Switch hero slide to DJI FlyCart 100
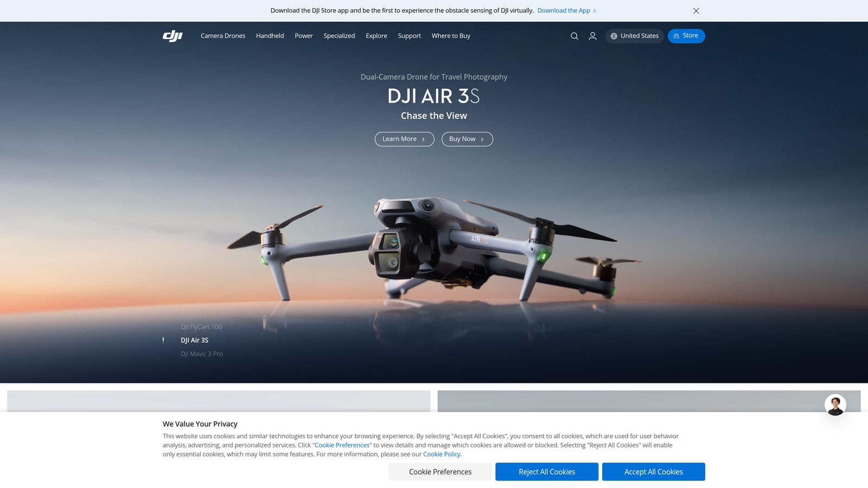Viewport: 868px width, 488px height. pos(201,327)
